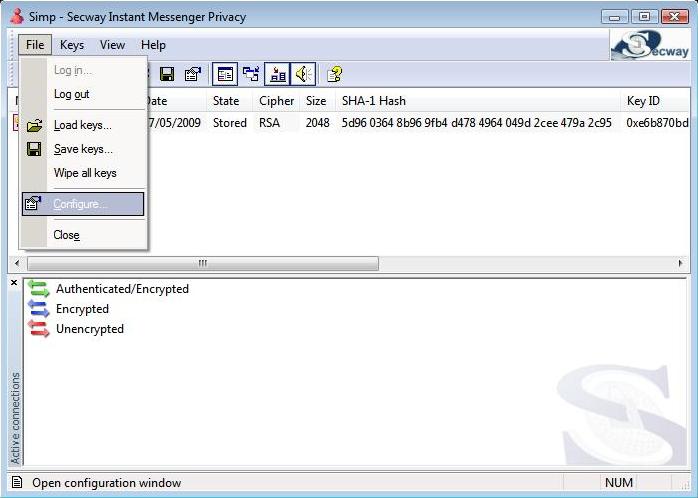This screenshot has width=698, height=498.
Task: Choose Wipe all keys menu entry
Action: pyautogui.click(x=84, y=173)
